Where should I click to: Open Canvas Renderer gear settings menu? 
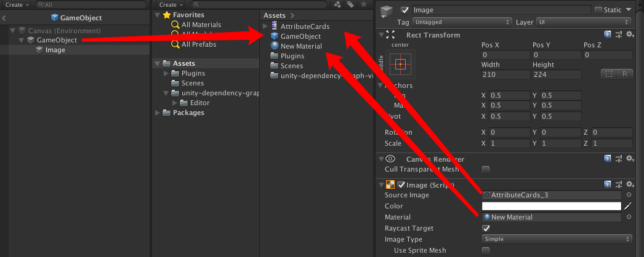coord(630,158)
